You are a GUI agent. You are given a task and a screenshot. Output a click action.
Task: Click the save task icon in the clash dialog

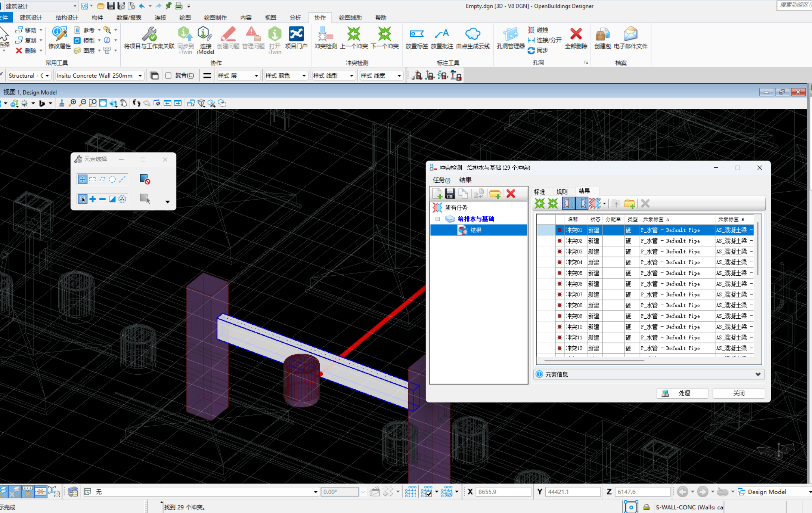(450, 194)
